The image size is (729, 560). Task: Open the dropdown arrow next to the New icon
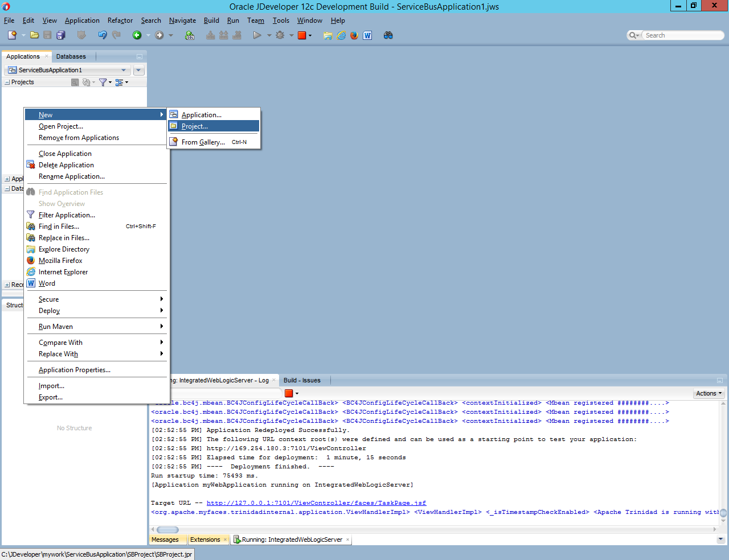pos(23,35)
